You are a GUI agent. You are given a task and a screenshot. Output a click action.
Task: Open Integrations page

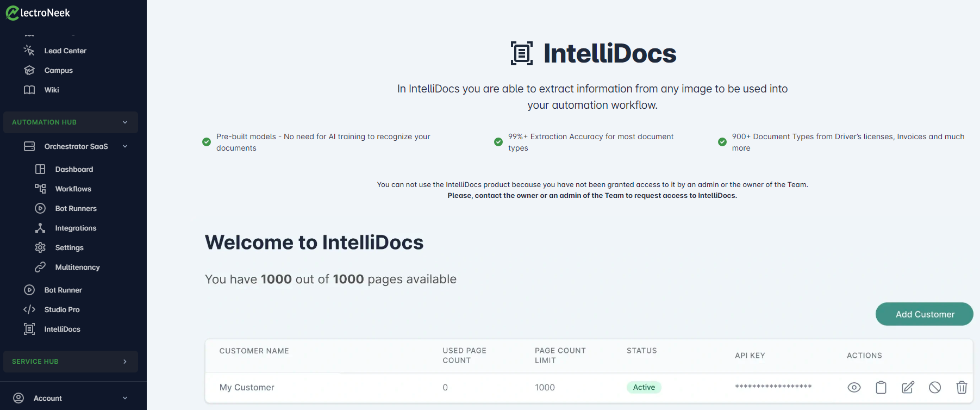(x=76, y=228)
